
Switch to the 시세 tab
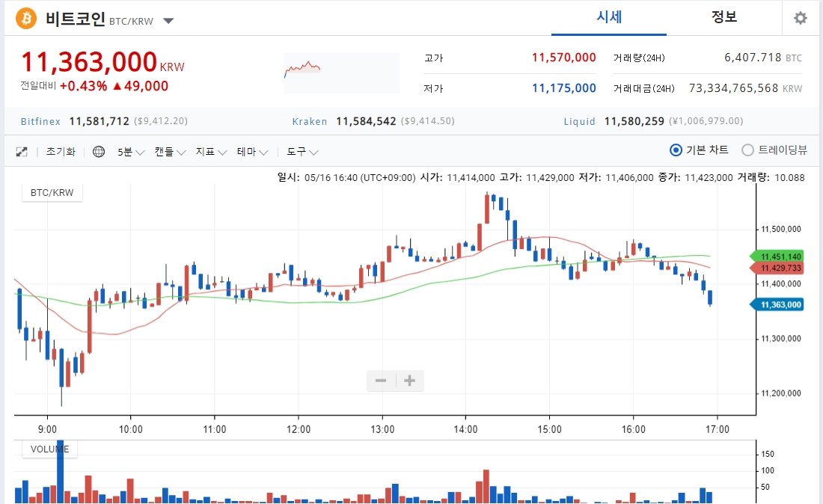(609, 18)
